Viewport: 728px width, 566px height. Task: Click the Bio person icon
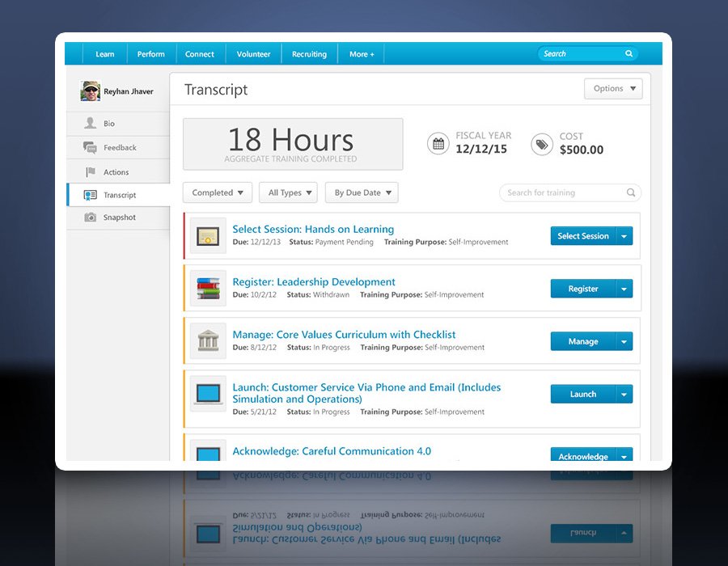click(x=90, y=123)
